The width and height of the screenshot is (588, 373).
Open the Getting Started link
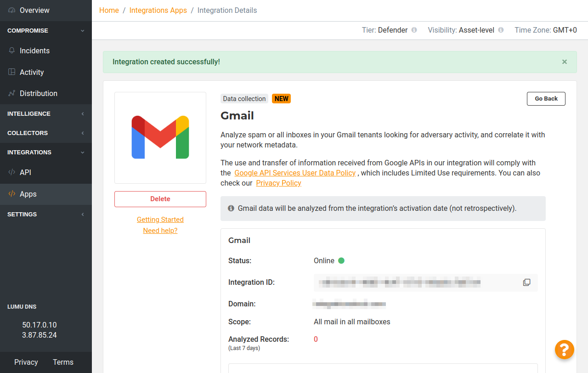click(x=160, y=220)
